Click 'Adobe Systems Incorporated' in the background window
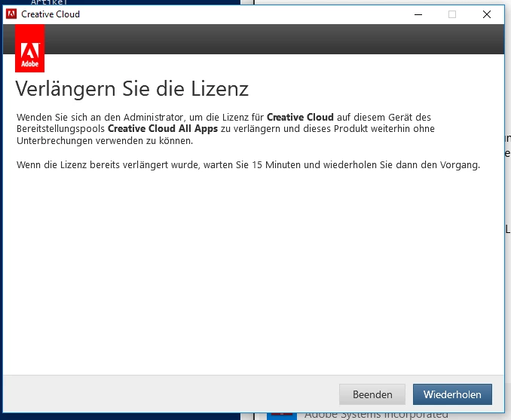Viewport: 511px width, 420px height. tap(376, 415)
